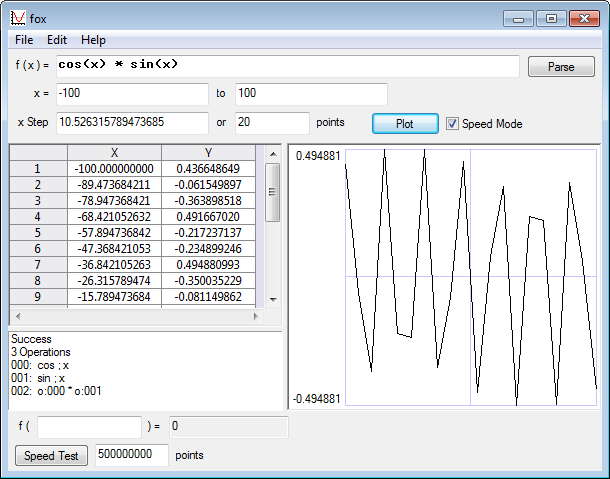Open the Edit menu
The image size is (610, 479).
pos(57,40)
